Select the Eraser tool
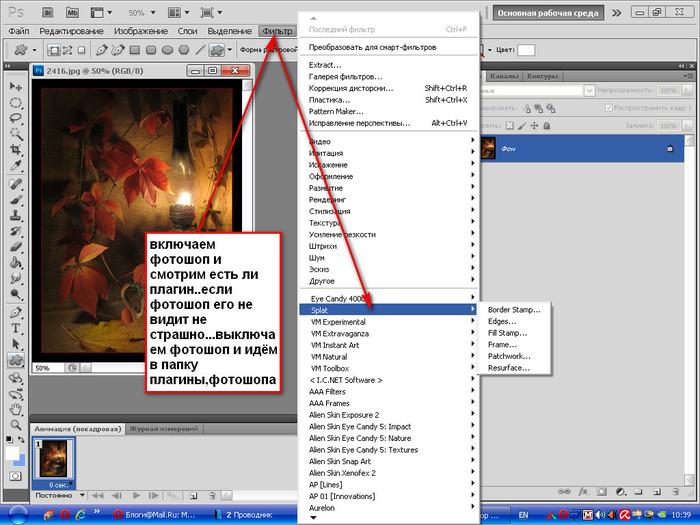The image size is (700, 525). (16, 246)
